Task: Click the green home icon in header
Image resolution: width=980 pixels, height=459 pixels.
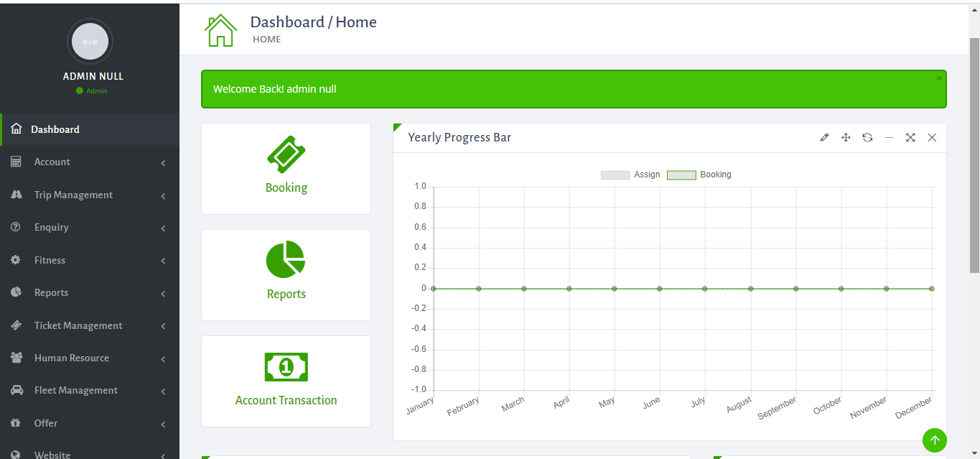Action: (x=220, y=31)
